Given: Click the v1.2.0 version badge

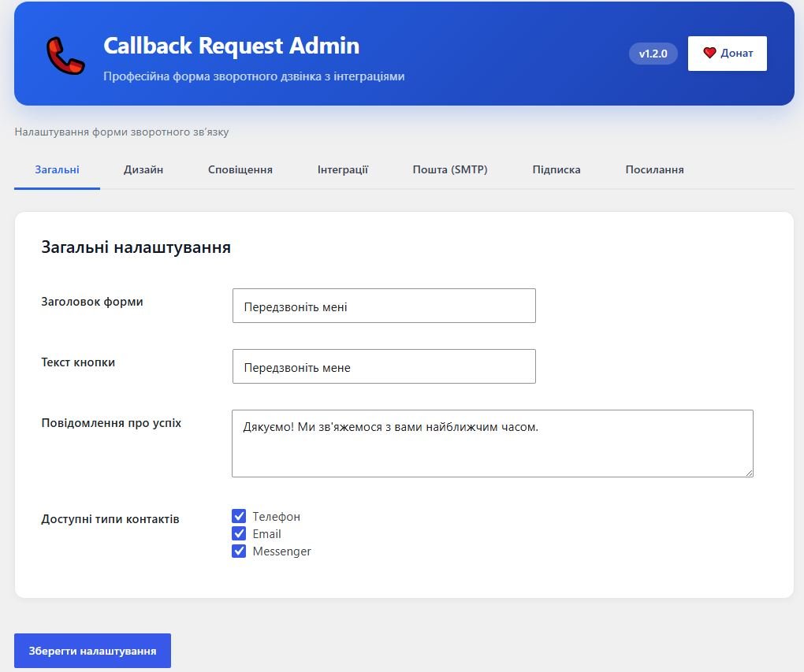Looking at the screenshot, I should 653,54.
